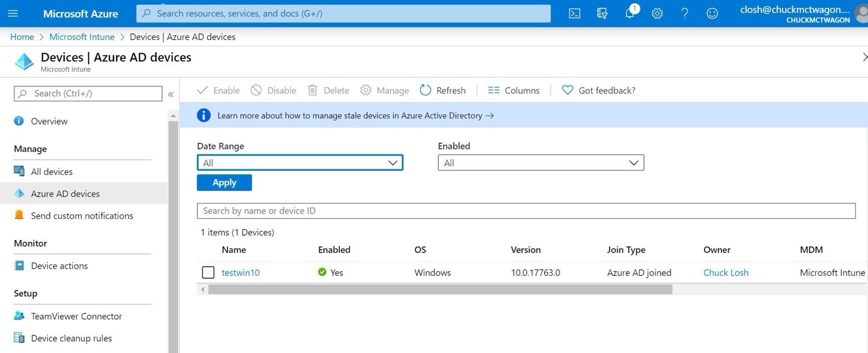Open Directory and subscription filter icon

602,13
